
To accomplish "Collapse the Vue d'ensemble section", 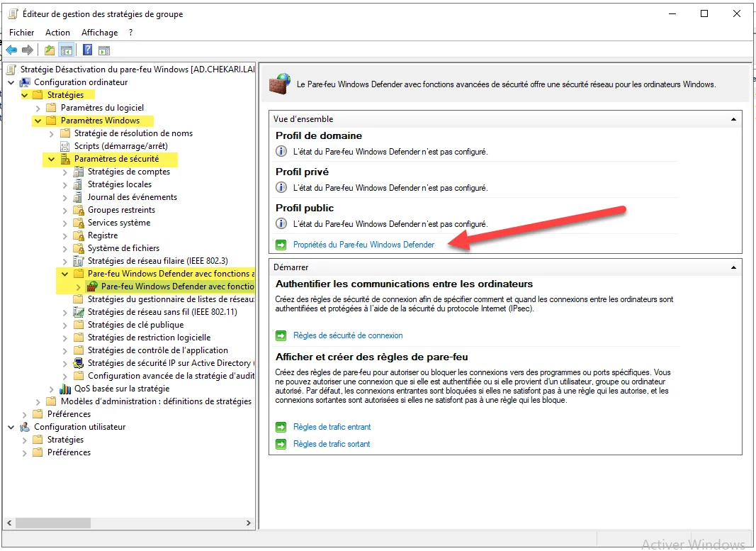I will pyautogui.click(x=733, y=119).
